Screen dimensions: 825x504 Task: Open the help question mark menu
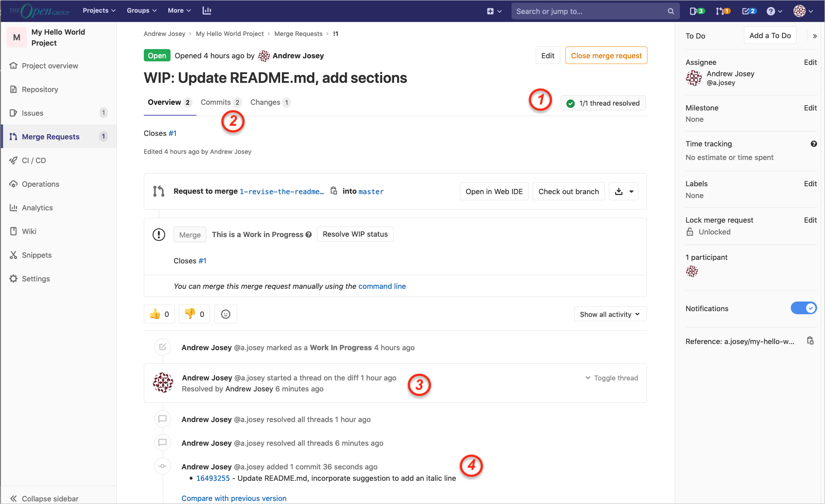coord(774,11)
